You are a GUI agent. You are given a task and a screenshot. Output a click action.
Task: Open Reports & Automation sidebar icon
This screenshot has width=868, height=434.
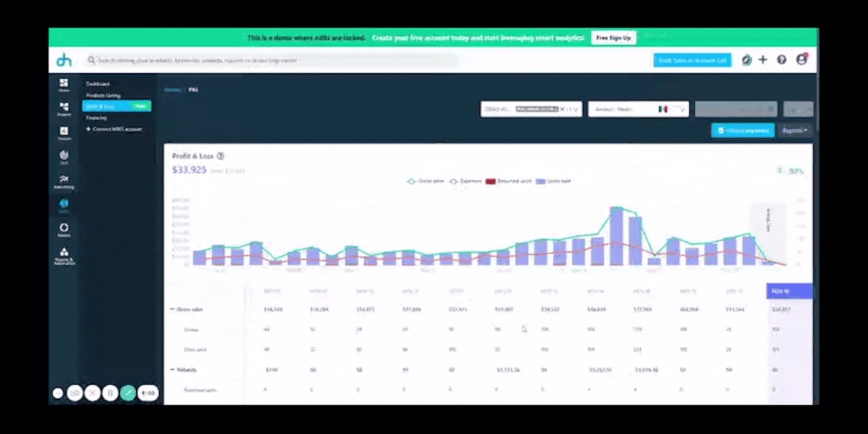point(64,256)
